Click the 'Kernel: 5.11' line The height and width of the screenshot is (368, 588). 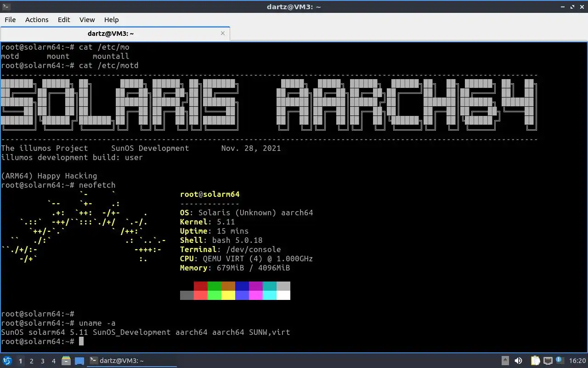(208, 222)
